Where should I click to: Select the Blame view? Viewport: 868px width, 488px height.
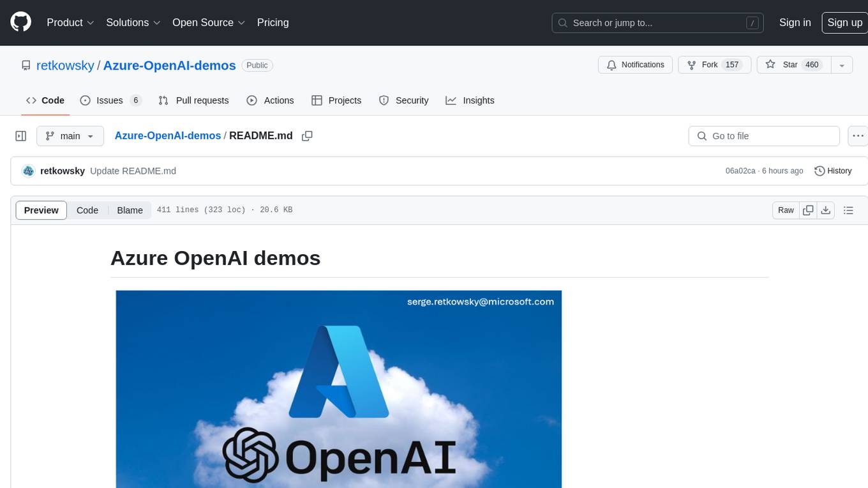[130, 210]
